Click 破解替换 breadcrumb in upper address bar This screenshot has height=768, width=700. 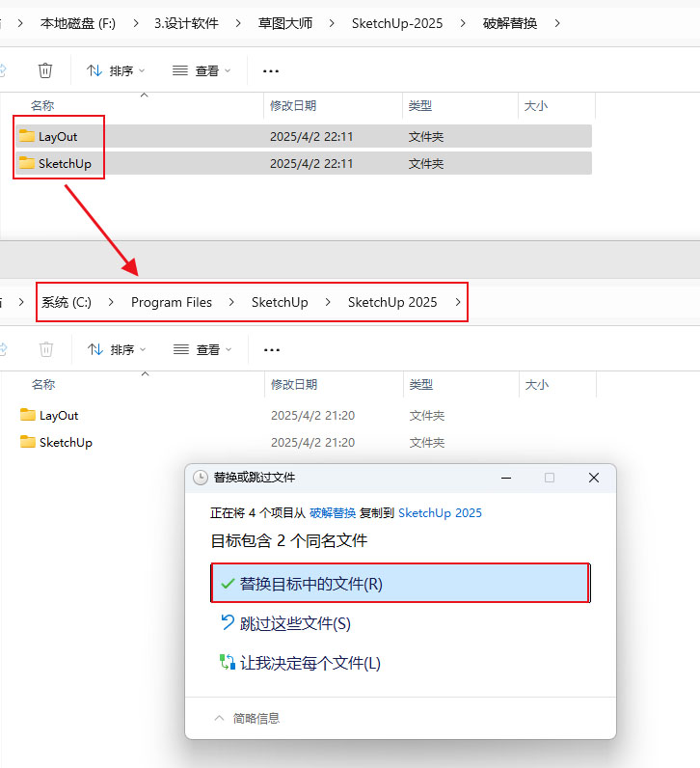(510, 23)
